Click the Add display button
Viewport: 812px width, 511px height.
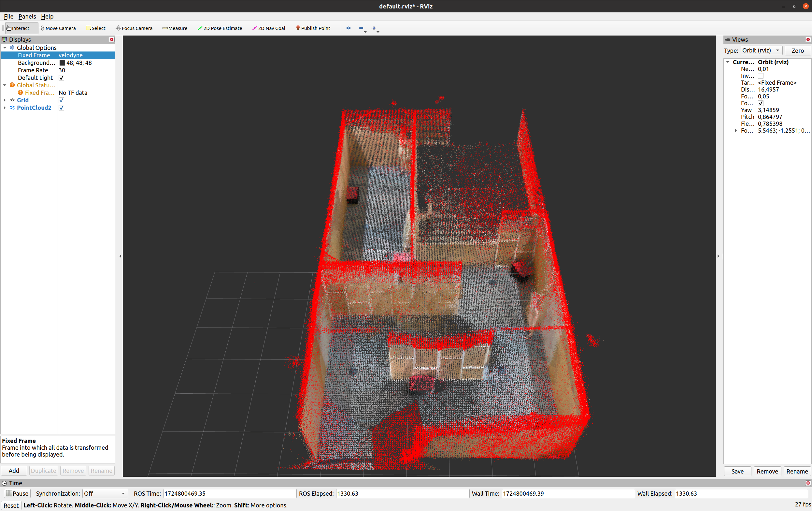14,471
